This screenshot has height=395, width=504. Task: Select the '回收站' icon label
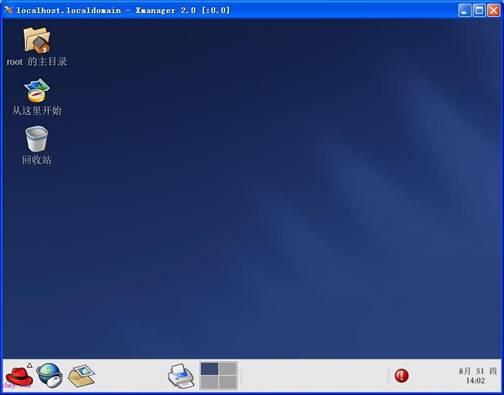click(x=37, y=160)
